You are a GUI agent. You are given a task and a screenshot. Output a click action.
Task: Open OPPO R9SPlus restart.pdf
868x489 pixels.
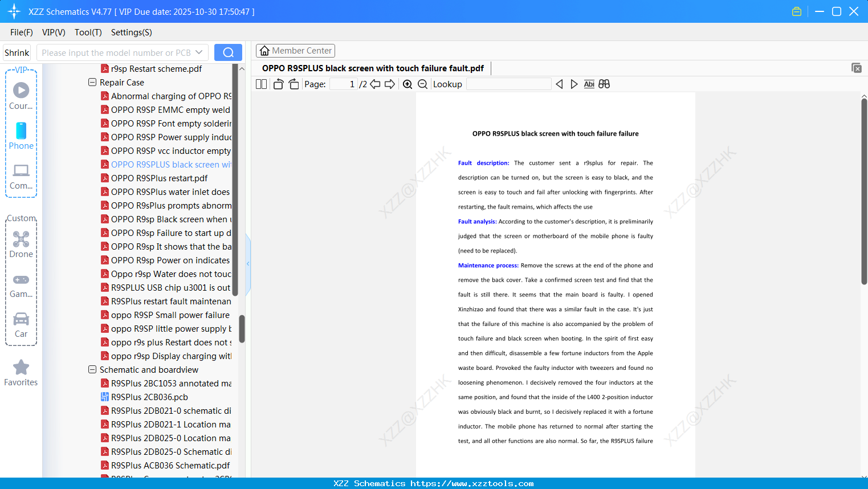tap(154, 178)
